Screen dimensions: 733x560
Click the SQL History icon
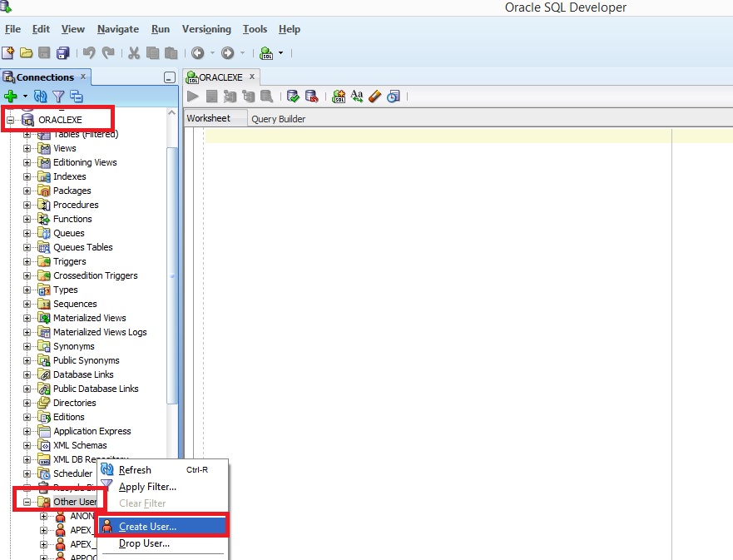coord(394,97)
